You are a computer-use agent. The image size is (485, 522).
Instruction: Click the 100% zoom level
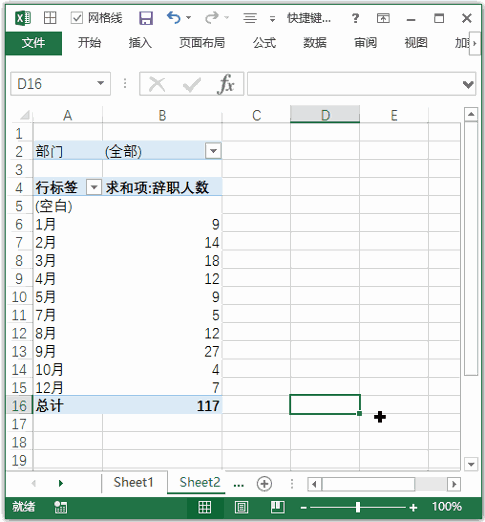click(x=447, y=507)
